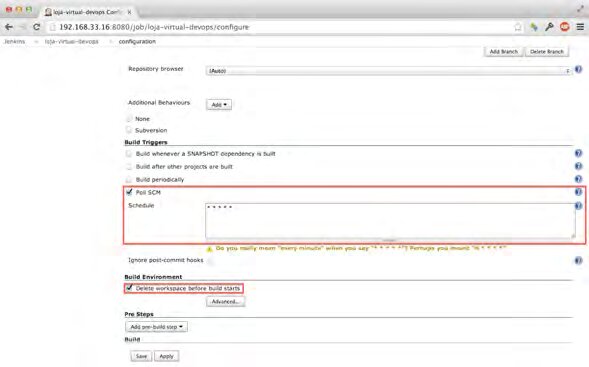The height and width of the screenshot is (367, 589).
Task: Enable Build periodically checkbox
Action: click(129, 179)
